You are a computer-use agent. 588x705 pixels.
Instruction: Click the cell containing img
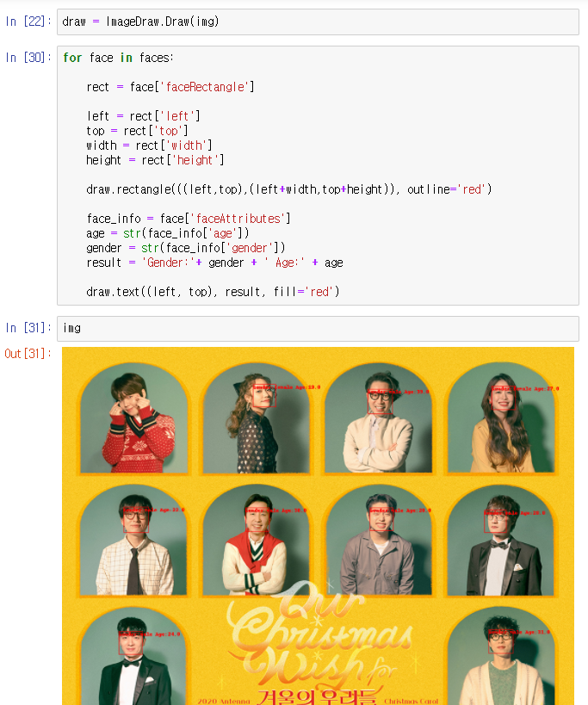click(x=318, y=329)
